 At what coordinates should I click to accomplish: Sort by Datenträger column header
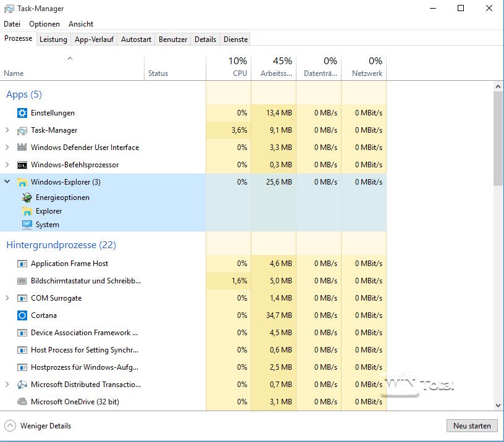319,68
